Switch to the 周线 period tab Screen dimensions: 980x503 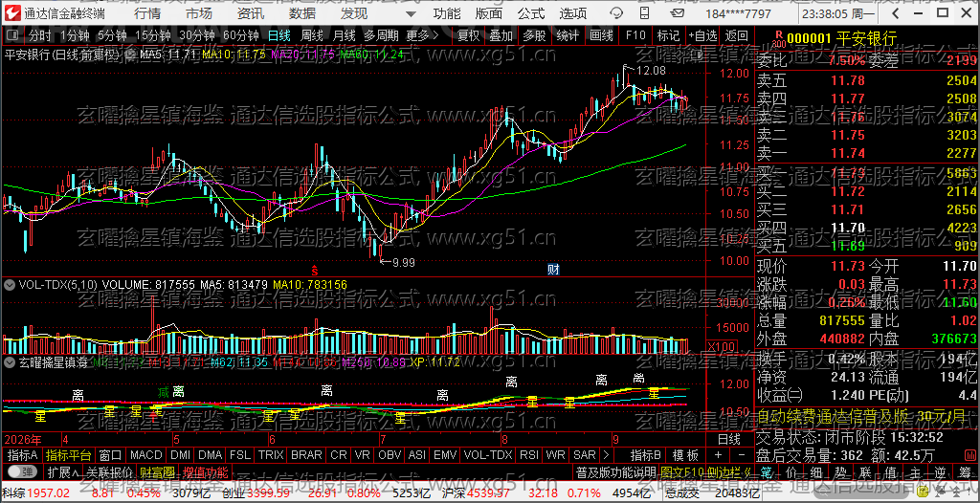312,36
